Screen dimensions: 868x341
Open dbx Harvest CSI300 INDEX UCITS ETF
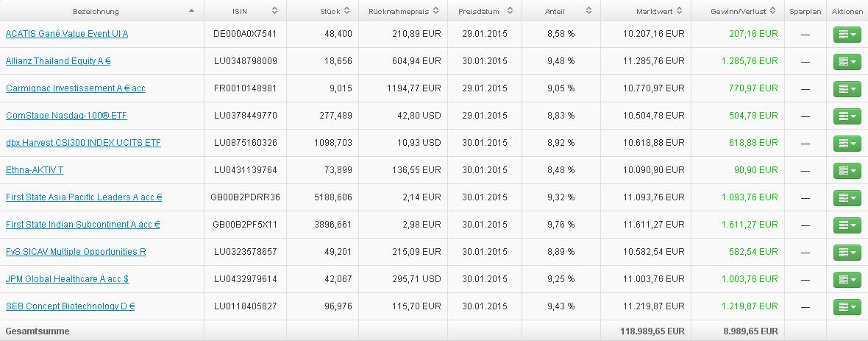(83, 143)
